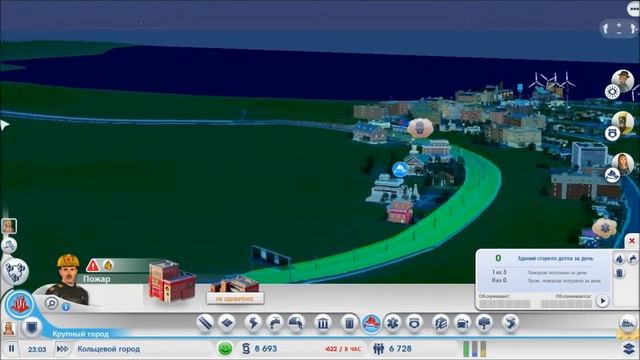
Task: Open the Health services menu
Action: (393, 323)
